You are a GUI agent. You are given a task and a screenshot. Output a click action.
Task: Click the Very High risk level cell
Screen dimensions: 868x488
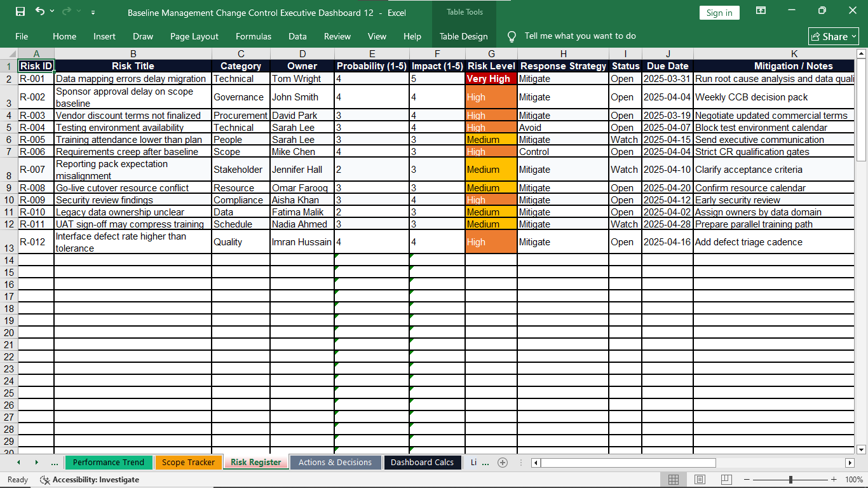(491, 79)
